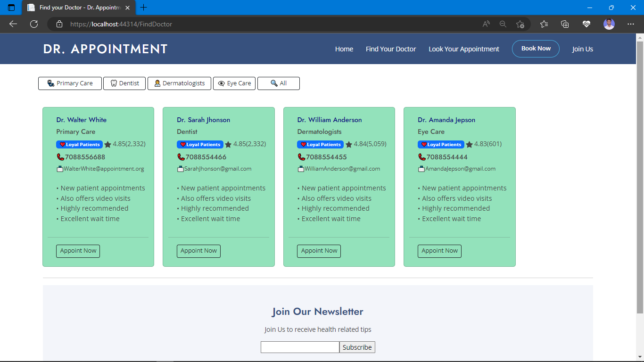Click the star beside 4.83(601)
644x362 pixels.
(x=469, y=145)
